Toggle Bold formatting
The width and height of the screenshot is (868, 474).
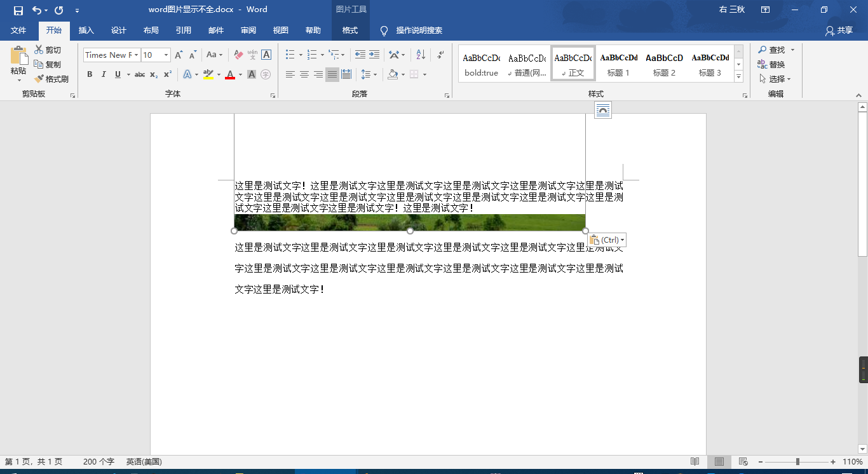pos(90,74)
